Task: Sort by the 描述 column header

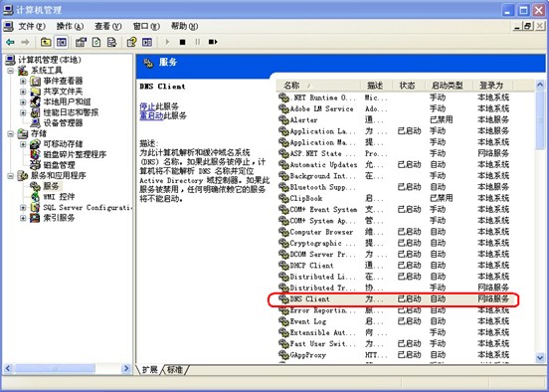Action: 375,86
